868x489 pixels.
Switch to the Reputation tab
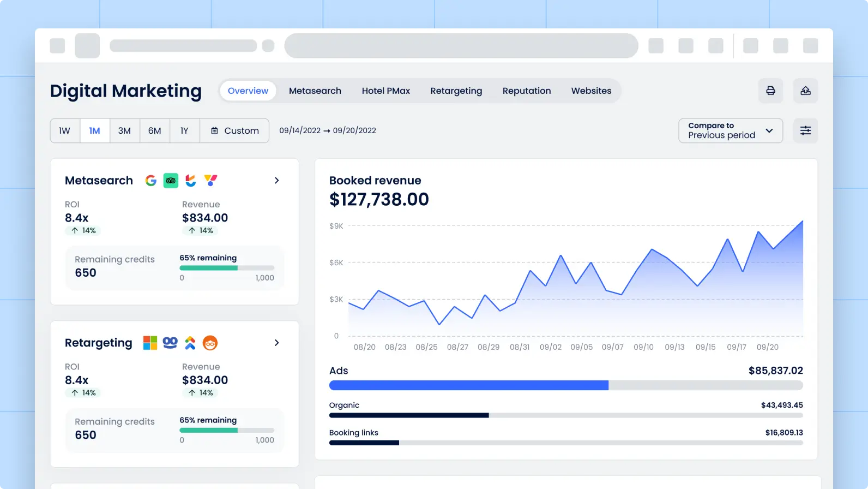tap(526, 91)
